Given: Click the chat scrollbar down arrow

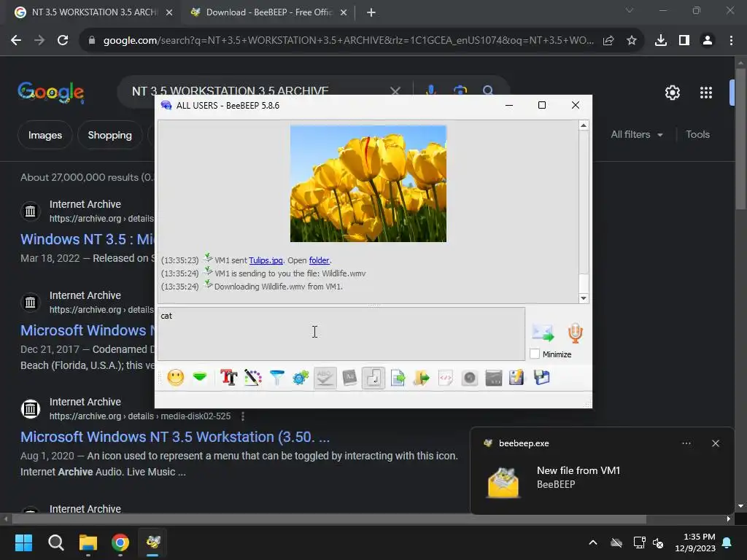Looking at the screenshot, I should (583, 298).
